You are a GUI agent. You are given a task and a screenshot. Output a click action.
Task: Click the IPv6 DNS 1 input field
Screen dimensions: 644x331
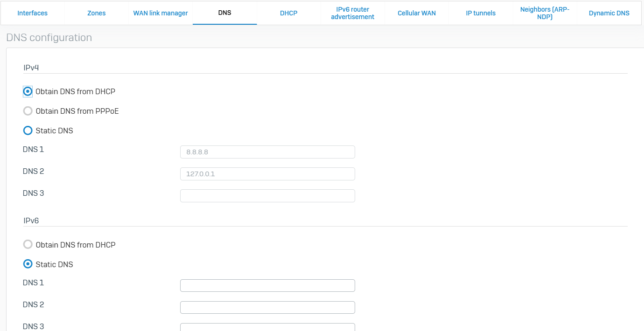tap(267, 285)
